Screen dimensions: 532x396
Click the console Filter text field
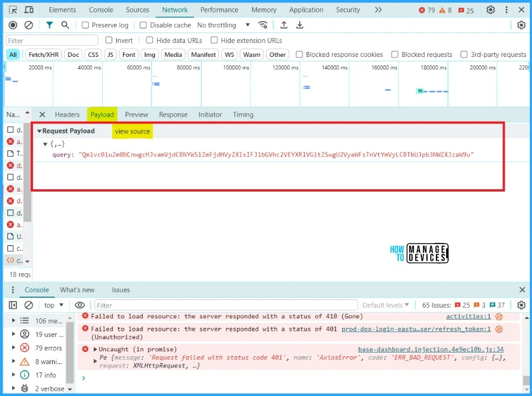tap(226, 305)
